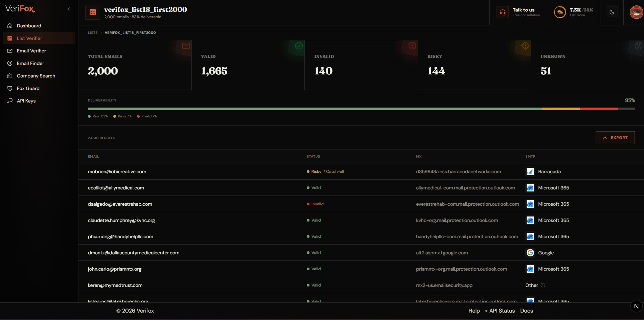Click the Fox Guard shield icon
644x320 pixels.
coord(10,88)
